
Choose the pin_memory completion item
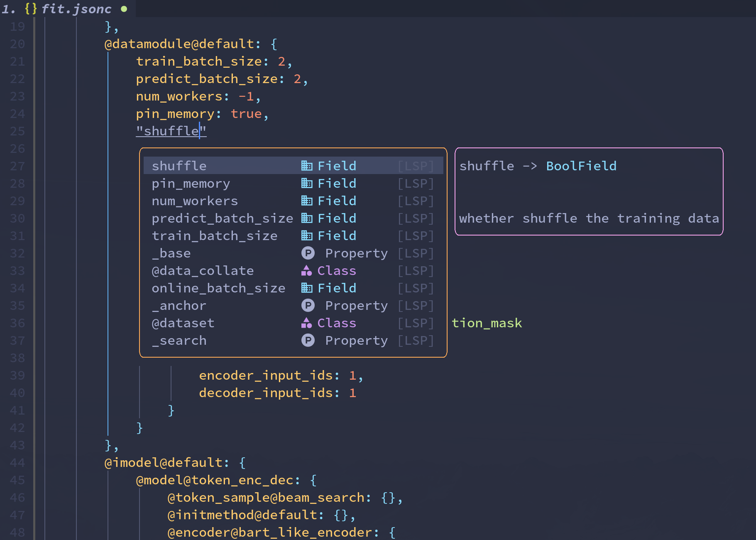tap(293, 183)
